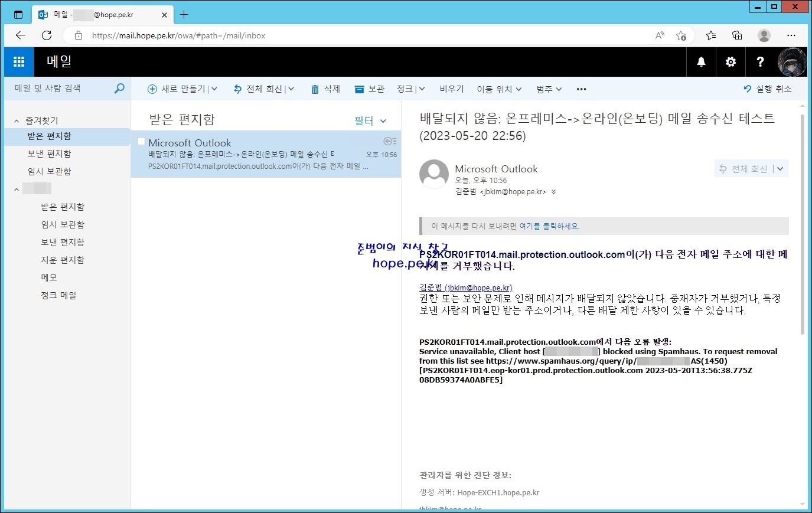Image resolution: width=812 pixels, height=513 pixels.
Task: Expand the toolbar 전체 회신 dropdown arrow
Action: pos(291,89)
